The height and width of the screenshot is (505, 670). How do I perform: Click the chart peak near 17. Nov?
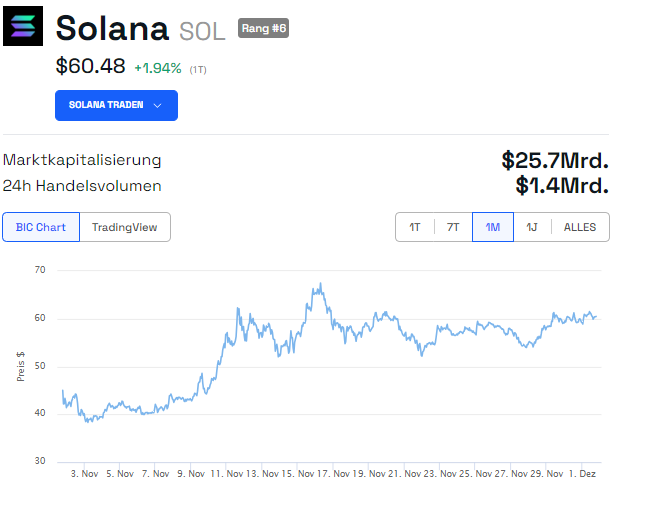tap(320, 284)
